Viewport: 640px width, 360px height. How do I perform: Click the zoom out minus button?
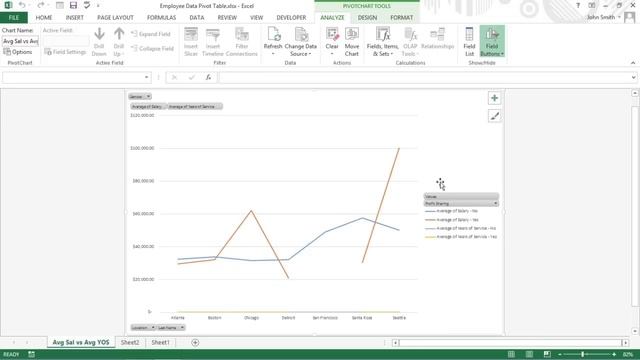pyautogui.click(x=560, y=354)
